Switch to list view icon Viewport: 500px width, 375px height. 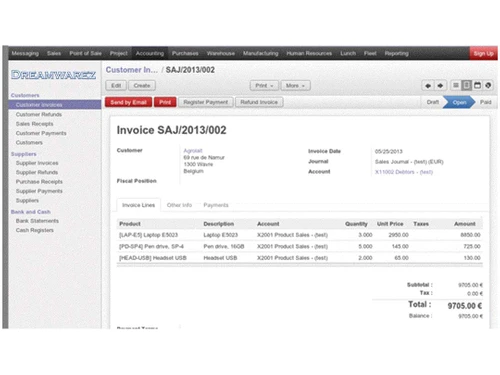[456, 86]
